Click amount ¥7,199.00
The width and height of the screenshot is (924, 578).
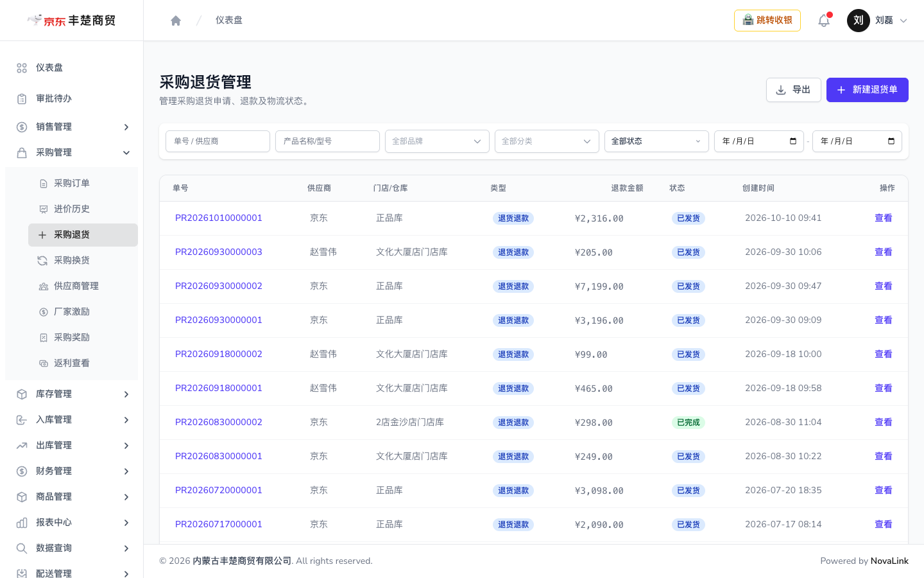[599, 286]
